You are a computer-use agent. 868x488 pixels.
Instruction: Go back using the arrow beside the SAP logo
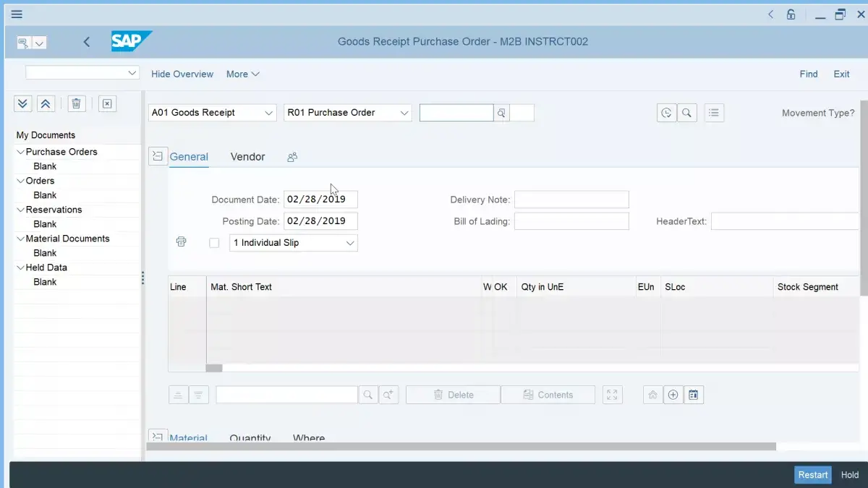point(87,42)
